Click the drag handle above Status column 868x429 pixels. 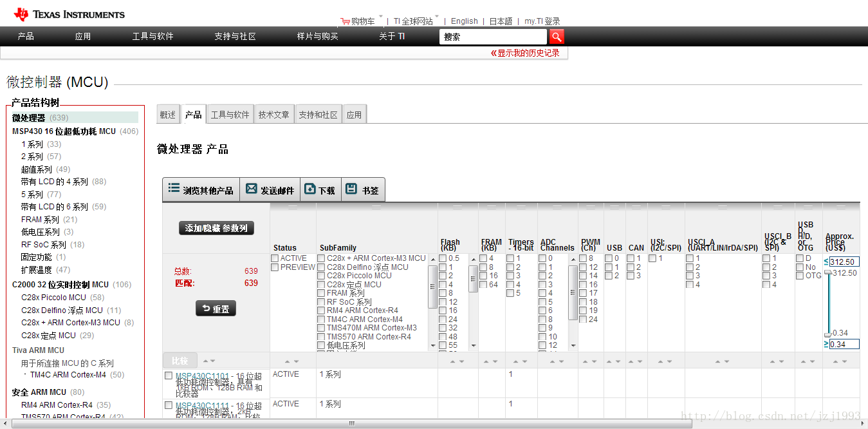point(293,207)
